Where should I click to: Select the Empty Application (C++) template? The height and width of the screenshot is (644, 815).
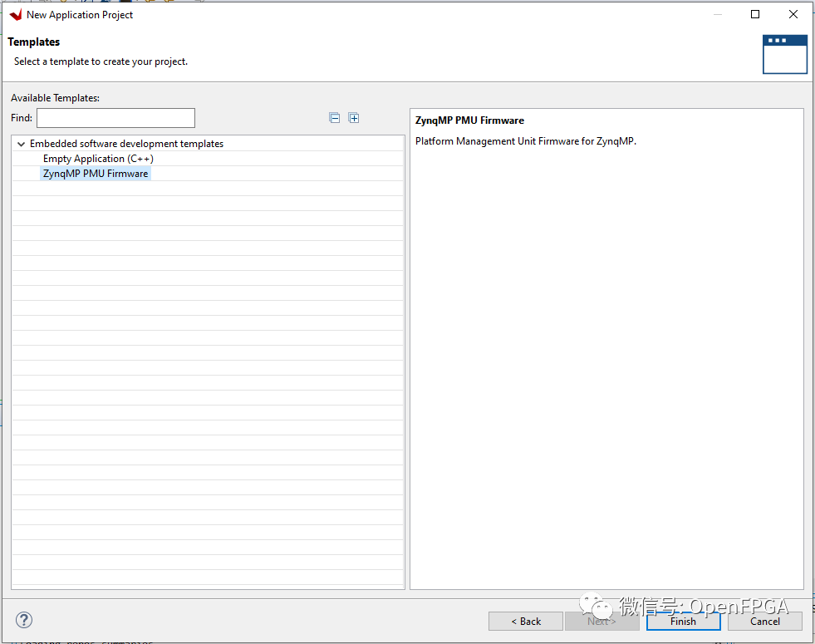click(x=98, y=159)
